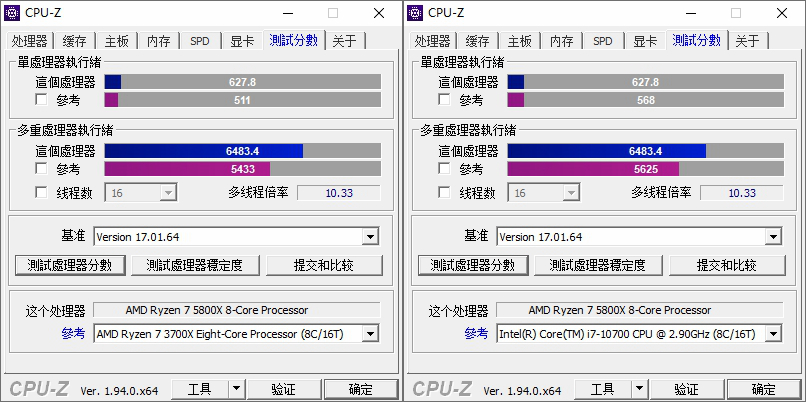Enable 线程数 checkbox in right window

pos(444,193)
